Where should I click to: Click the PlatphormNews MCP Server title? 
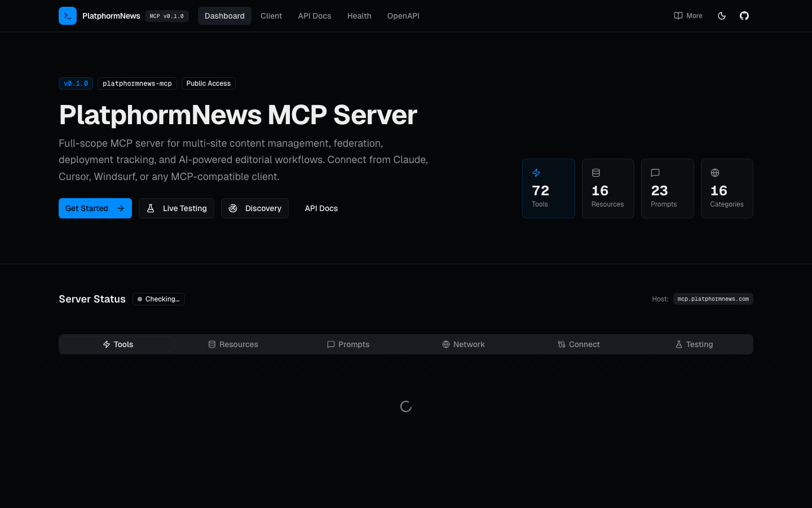tap(238, 115)
